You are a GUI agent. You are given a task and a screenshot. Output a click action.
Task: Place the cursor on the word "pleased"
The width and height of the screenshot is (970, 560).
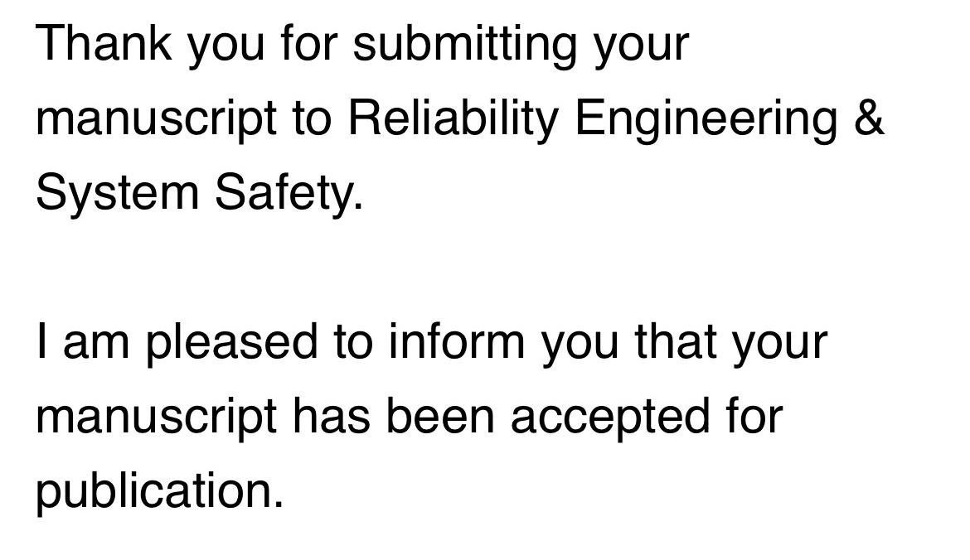[232, 342]
